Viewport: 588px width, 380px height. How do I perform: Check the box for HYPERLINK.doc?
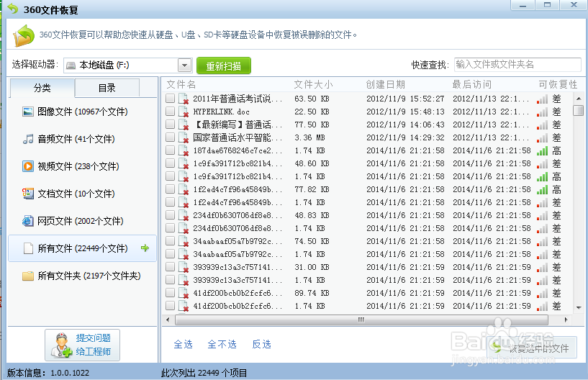[171, 112]
